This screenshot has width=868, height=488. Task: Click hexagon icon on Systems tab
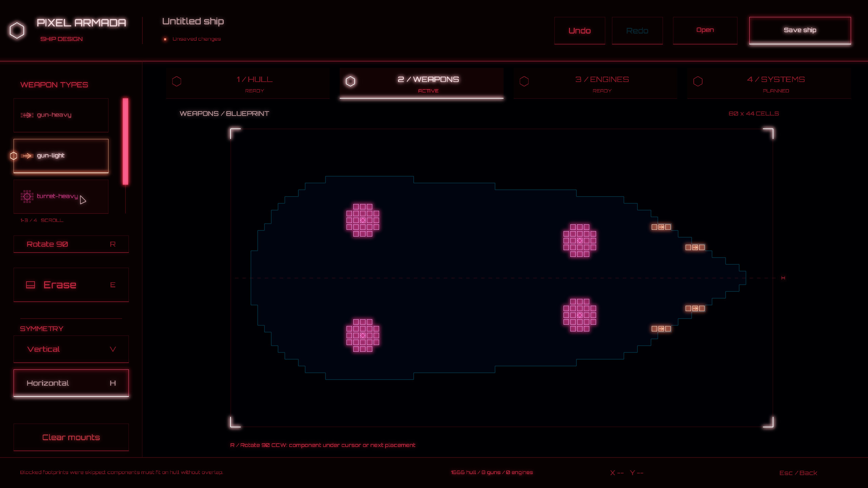[698, 81]
